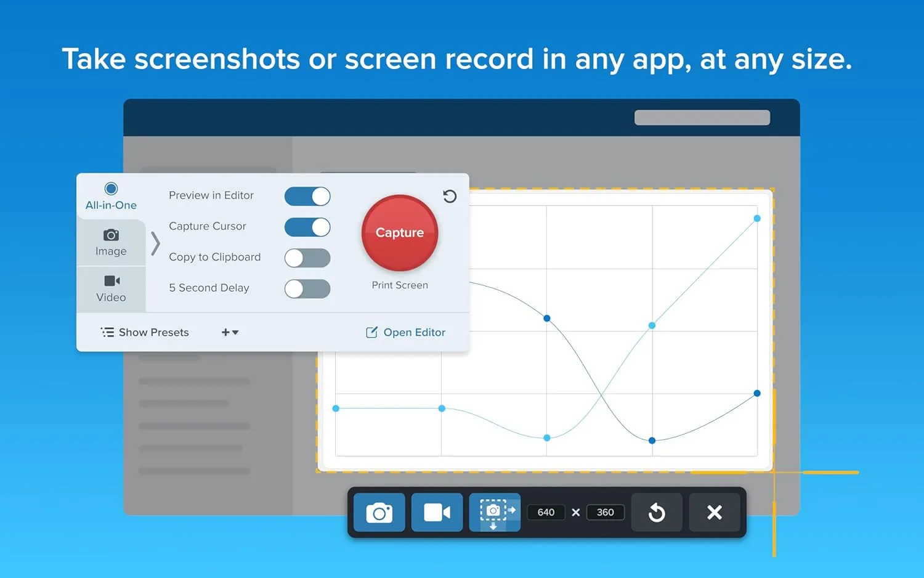
Task: Enable the 5 Second Delay option
Action: [307, 288]
